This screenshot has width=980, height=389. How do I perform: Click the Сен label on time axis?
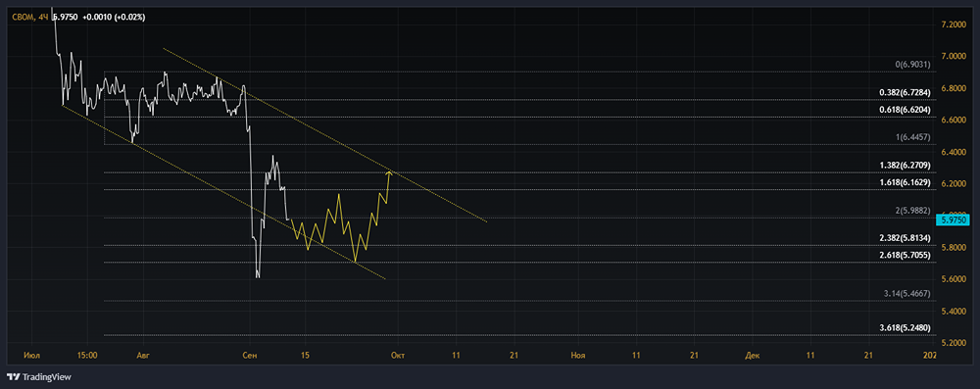pyautogui.click(x=249, y=356)
